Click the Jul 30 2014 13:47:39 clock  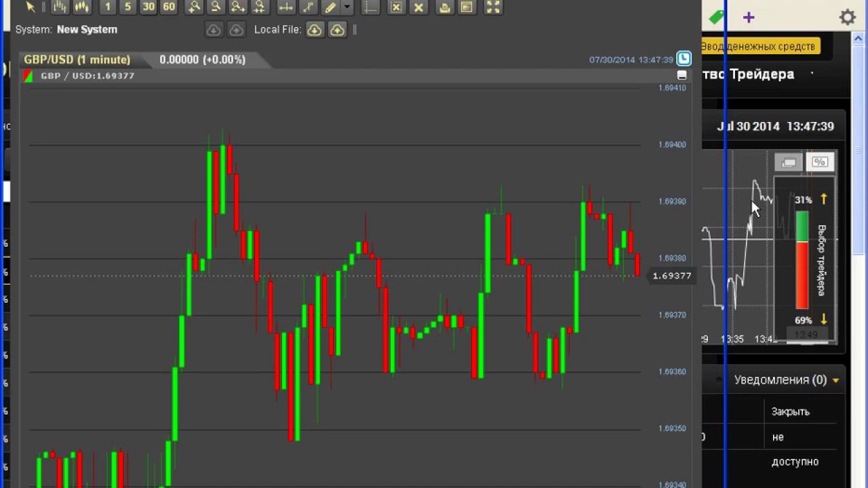775,126
